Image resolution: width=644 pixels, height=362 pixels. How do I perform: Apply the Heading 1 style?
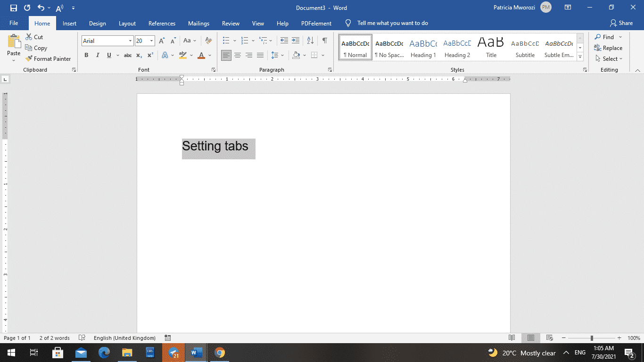pyautogui.click(x=423, y=47)
